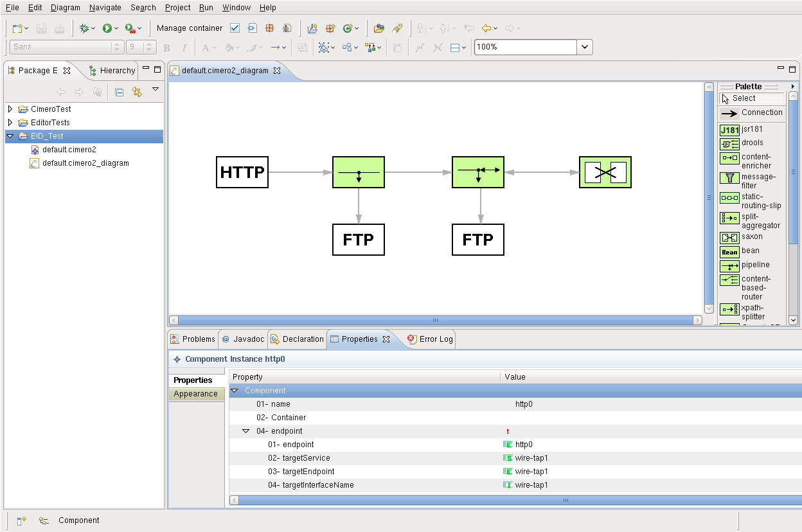The image size is (802, 532).
Task: Select the bean palette tool
Action: [751, 251]
